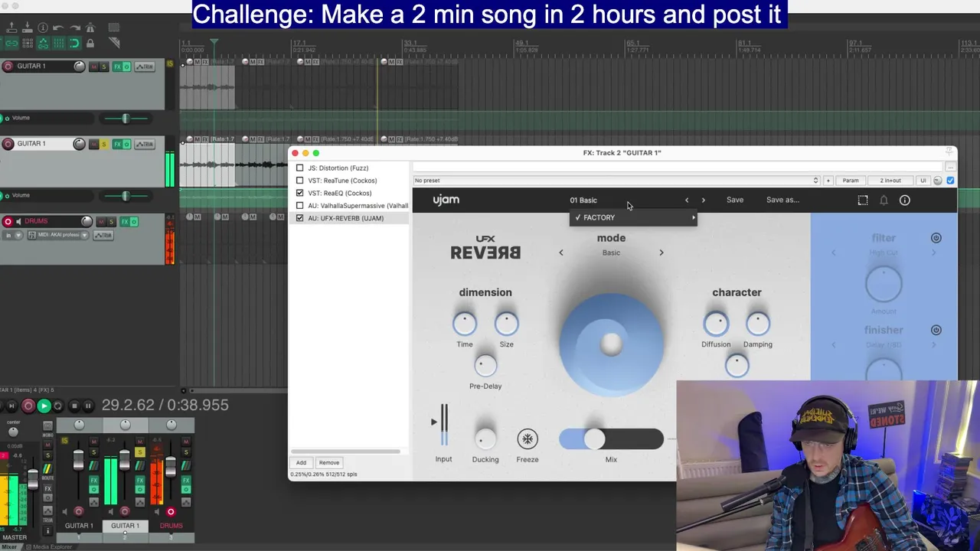Open the 'No preset' dropdown
Screen dimensions: 980x551
(616, 181)
